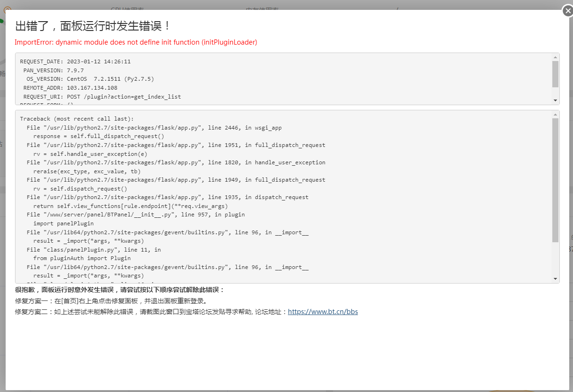This screenshot has height=392, width=573.
Task: Click the 'line 2446, in wsgi_app' row
Action: pos(154,128)
